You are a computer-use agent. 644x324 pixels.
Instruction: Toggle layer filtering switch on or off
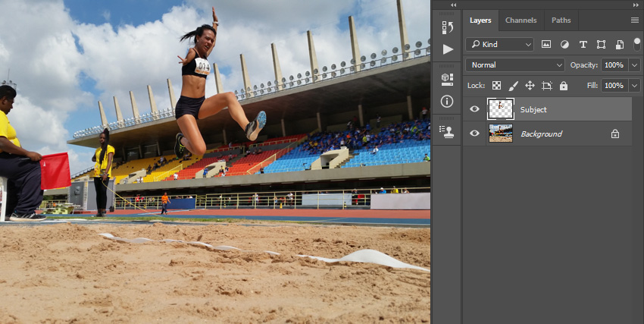tap(636, 45)
